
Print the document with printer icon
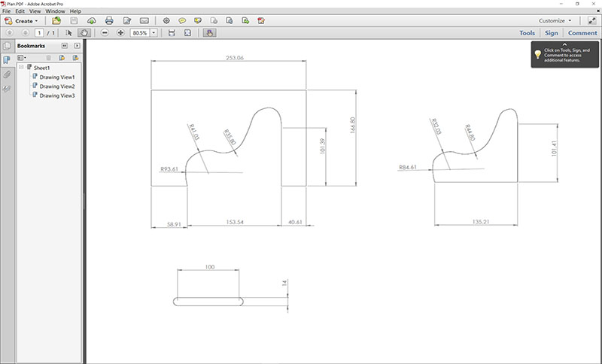point(109,21)
